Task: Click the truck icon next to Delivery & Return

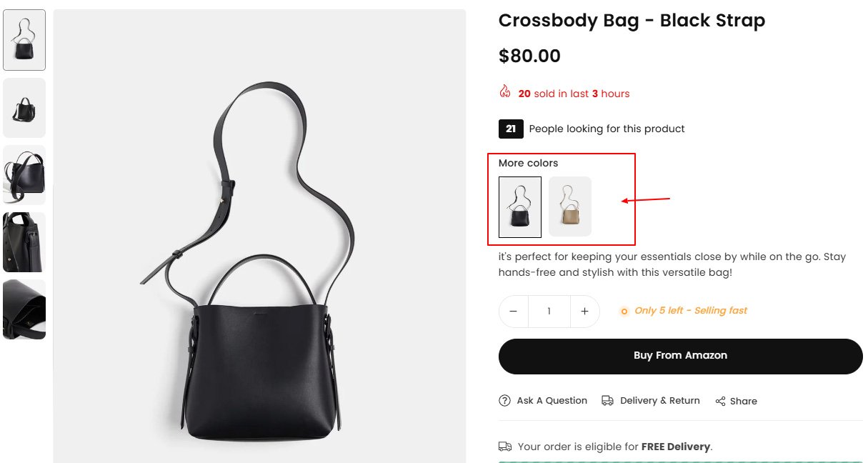Action: (607, 401)
